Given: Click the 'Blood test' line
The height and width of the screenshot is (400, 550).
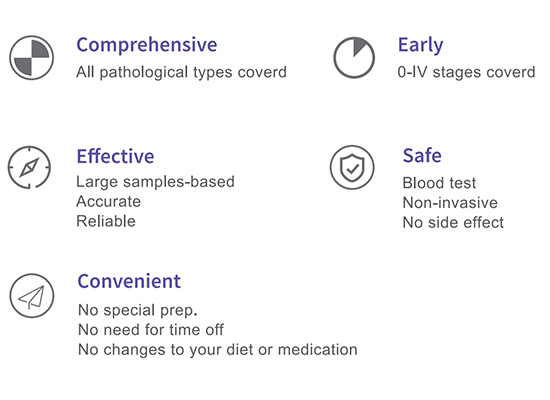Looking at the screenshot, I should pyautogui.click(x=439, y=183).
